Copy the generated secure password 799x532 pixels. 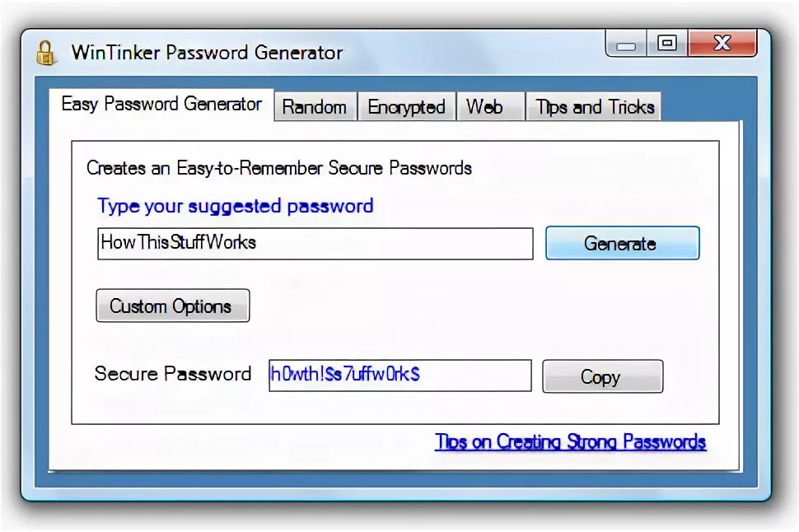pyautogui.click(x=602, y=376)
